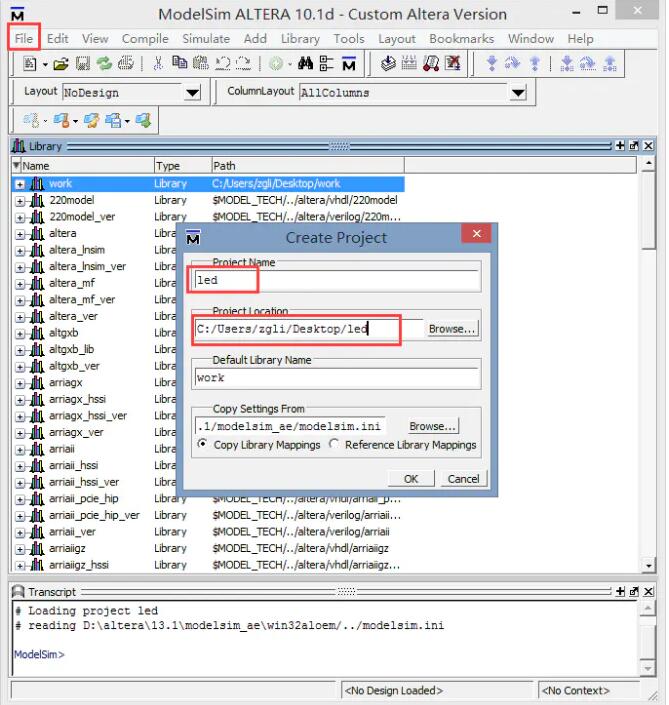Open the Tools menu
Viewport: 669px width, 705px height.
[349, 39]
